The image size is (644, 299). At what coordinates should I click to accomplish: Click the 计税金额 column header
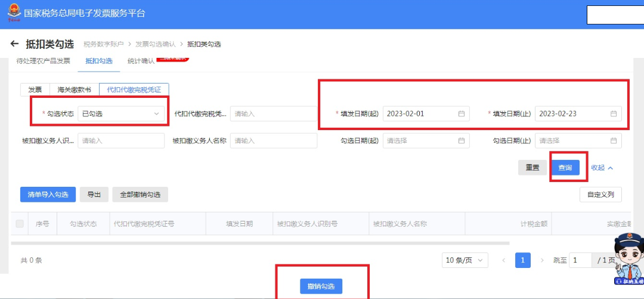point(509,224)
